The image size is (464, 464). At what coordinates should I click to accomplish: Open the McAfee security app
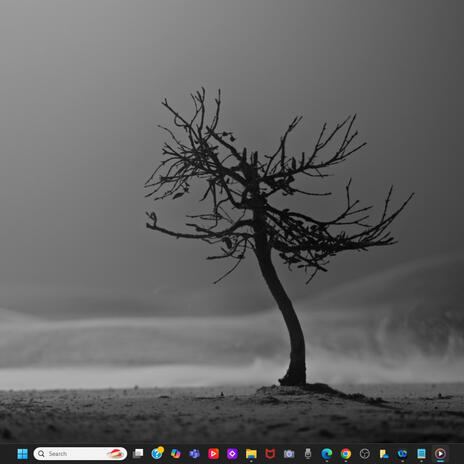click(270, 454)
